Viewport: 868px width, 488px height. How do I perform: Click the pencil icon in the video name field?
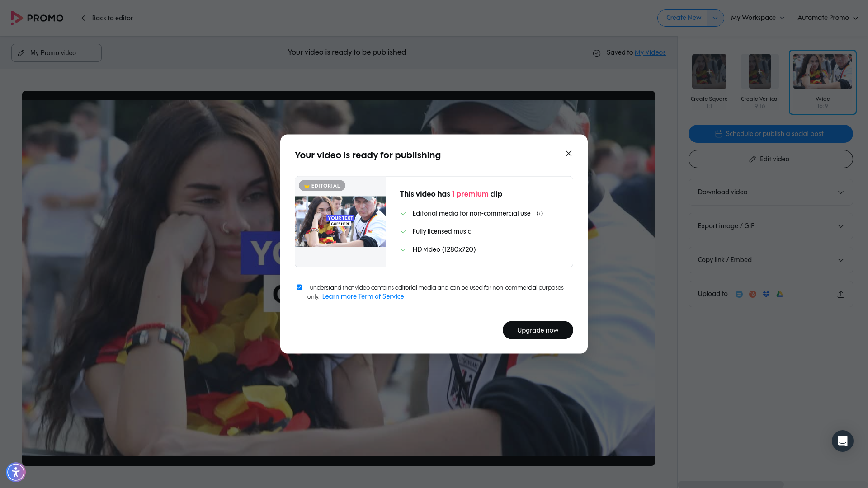[21, 53]
